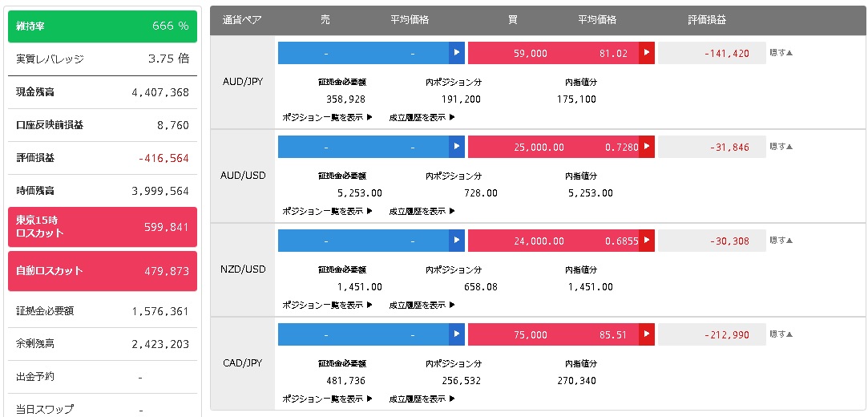The image size is (868, 417).
Task: Click the AUD/USD blue sell arrow icon
Action: click(457, 147)
